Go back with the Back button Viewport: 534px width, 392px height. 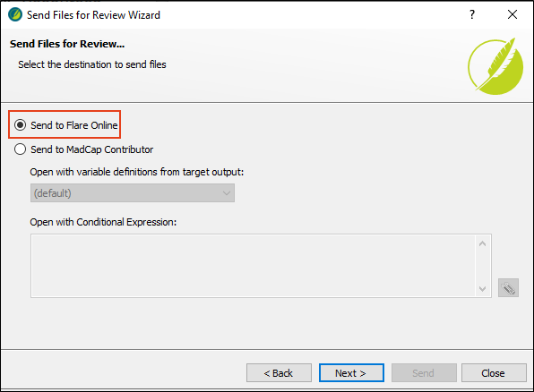coord(279,373)
